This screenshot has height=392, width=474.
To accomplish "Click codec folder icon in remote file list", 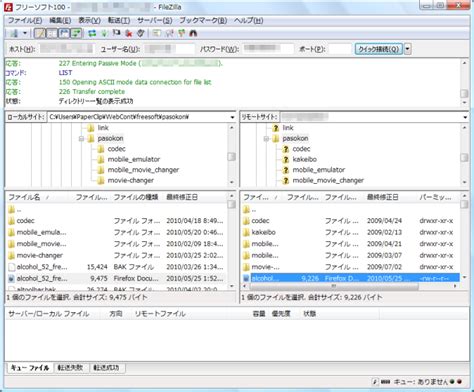I will point(246,221).
